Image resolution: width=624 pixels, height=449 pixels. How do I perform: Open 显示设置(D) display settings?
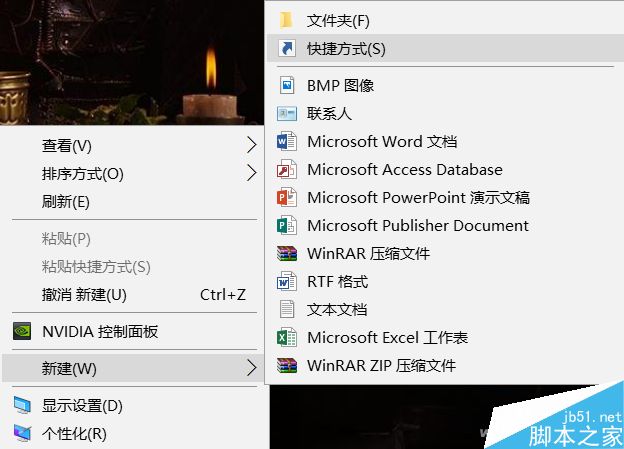[x=133, y=405]
